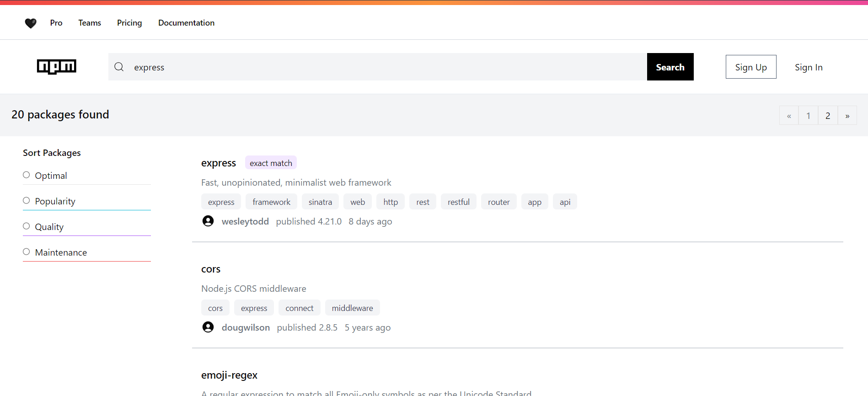868x396 pixels.
Task: Click the sinatra keyword tag
Action: click(320, 202)
